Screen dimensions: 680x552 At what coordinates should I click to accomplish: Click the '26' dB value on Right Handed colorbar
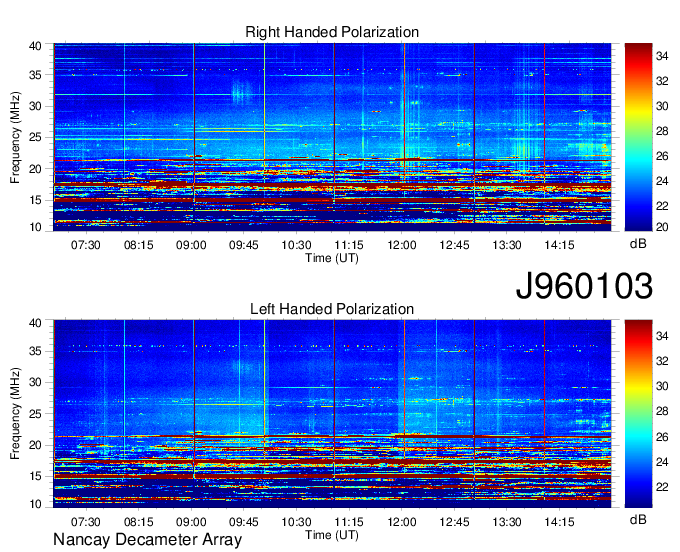[662, 156]
